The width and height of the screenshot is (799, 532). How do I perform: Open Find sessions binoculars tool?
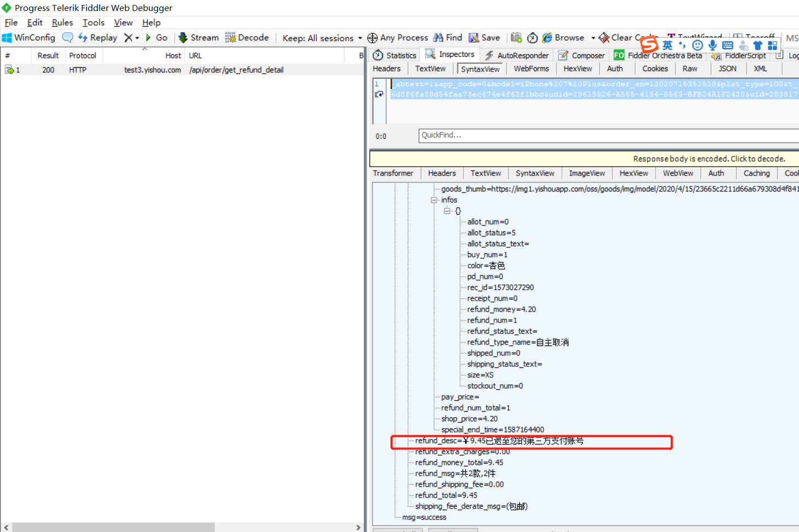[448, 38]
